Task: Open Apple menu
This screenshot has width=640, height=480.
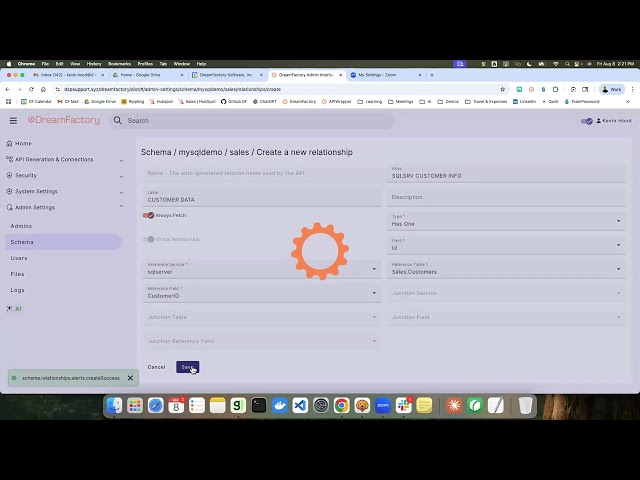Action: (9, 64)
